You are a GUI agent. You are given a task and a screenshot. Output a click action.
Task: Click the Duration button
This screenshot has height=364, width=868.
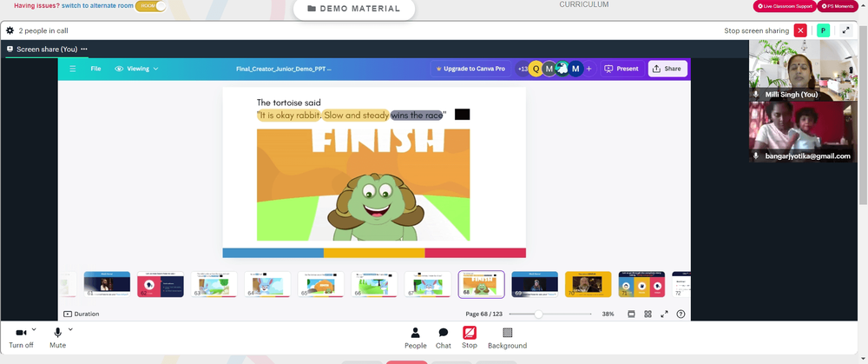coord(82,314)
